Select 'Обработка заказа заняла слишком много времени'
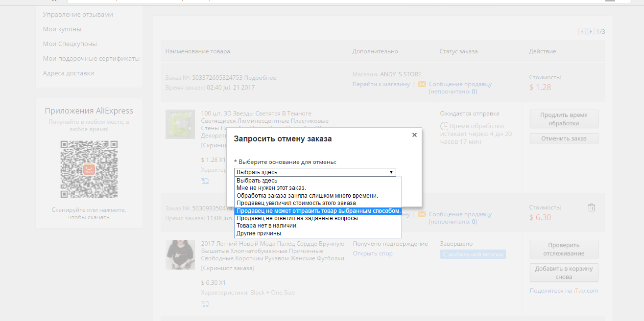 pos(307,195)
